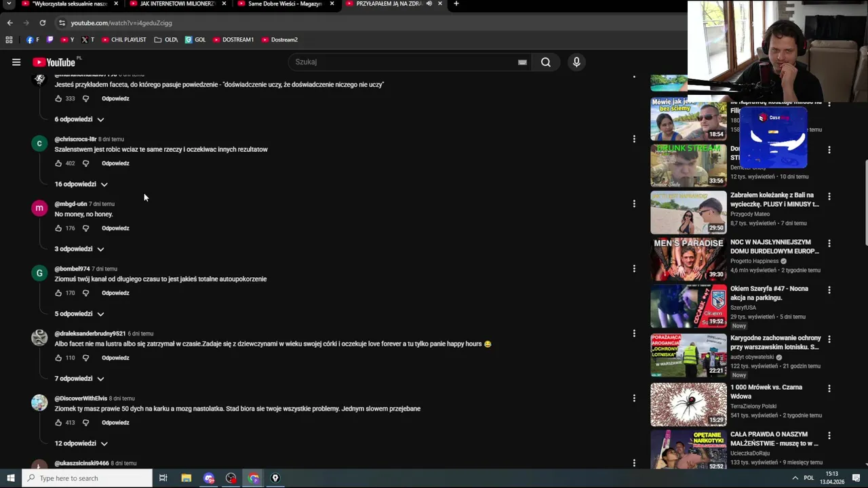Open options menu for @mbgd-u6n comment
This screenshot has width=868, height=488.
[x=634, y=203]
